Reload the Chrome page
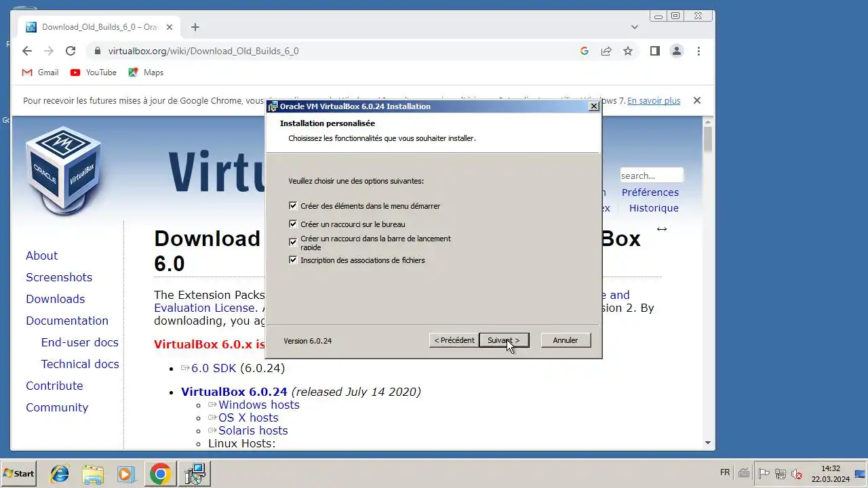The width and height of the screenshot is (868, 488). pyautogui.click(x=71, y=51)
